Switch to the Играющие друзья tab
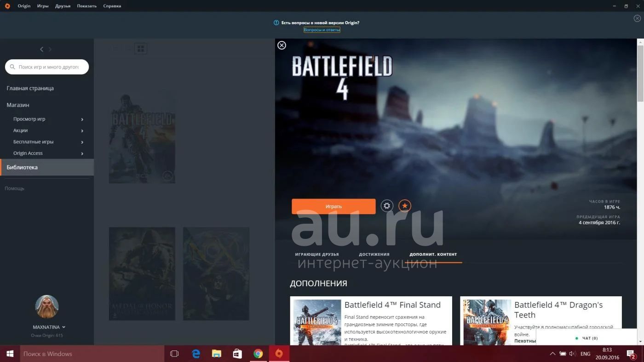The height and width of the screenshot is (362, 644). pos(317,254)
